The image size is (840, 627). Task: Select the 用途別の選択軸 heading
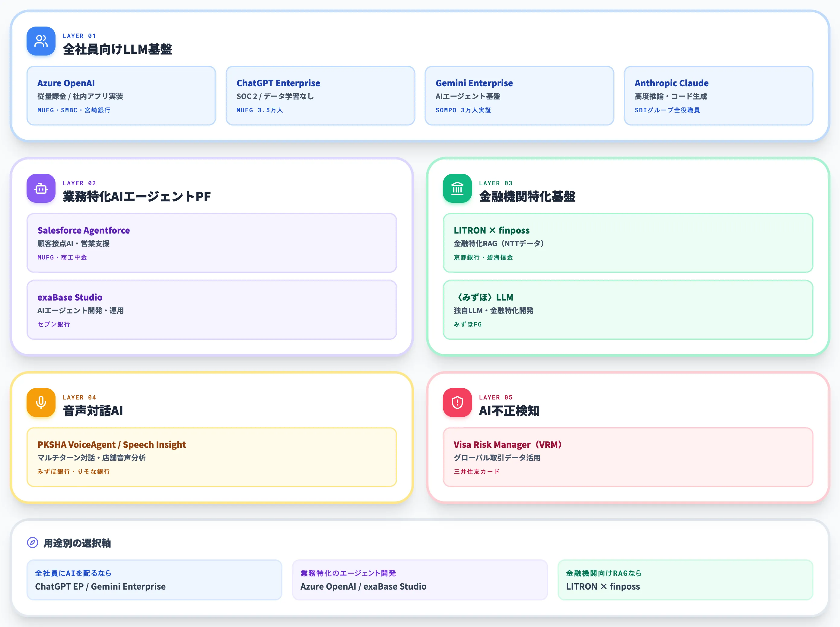[77, 543]
